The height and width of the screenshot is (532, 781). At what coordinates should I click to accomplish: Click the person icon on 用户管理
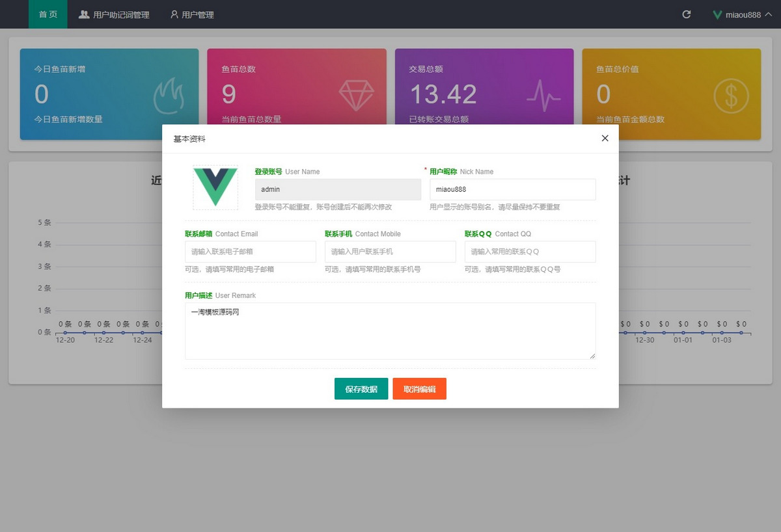173,14
